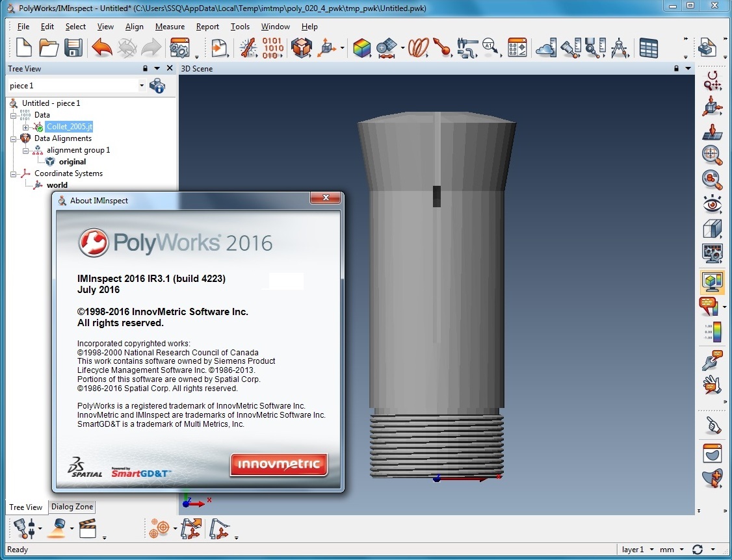Image resolution: width=732 pixels, height=560 pixels.
Task: Open the Report menu
Action: (207, 27)
